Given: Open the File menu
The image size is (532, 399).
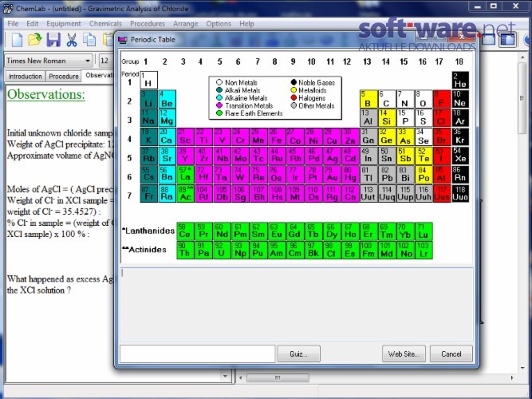Looking at the screenshot, I should click(x=13, y=24).
